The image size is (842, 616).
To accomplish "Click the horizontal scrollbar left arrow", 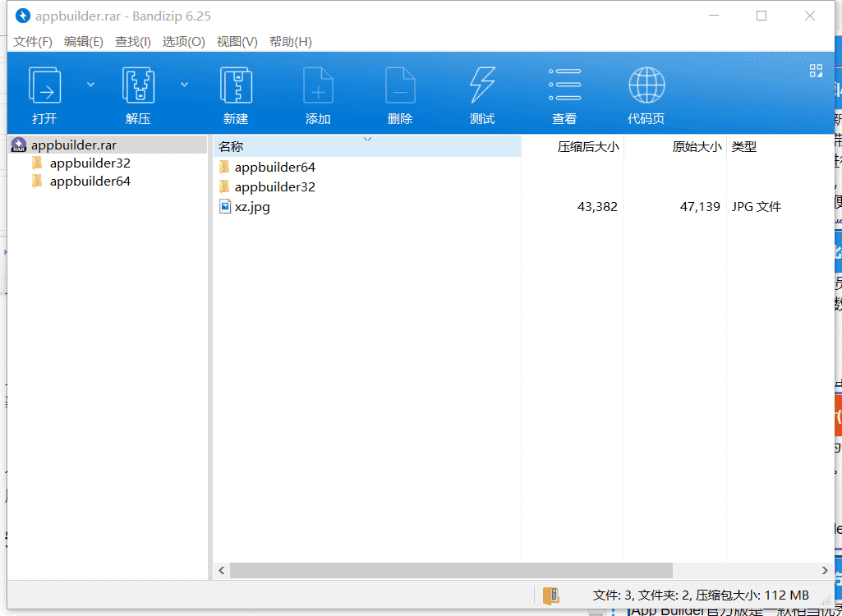I will [222, 570].
